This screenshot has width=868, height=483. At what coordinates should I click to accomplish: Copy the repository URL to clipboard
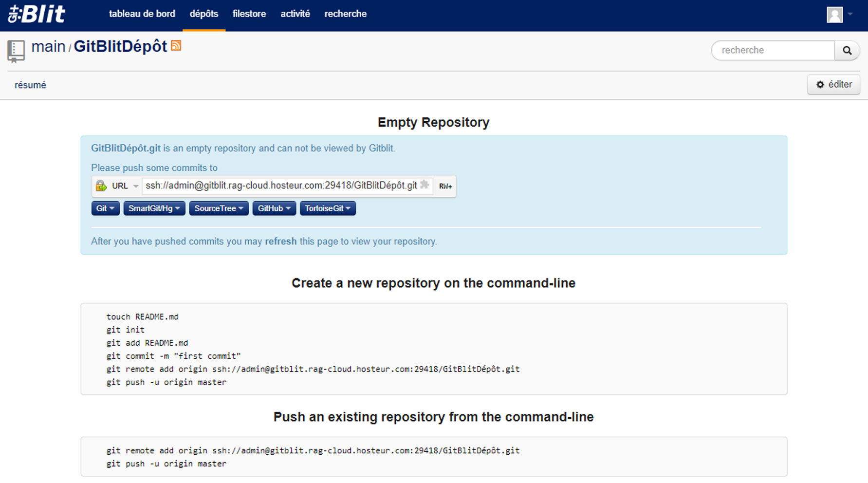coord(425,185)
